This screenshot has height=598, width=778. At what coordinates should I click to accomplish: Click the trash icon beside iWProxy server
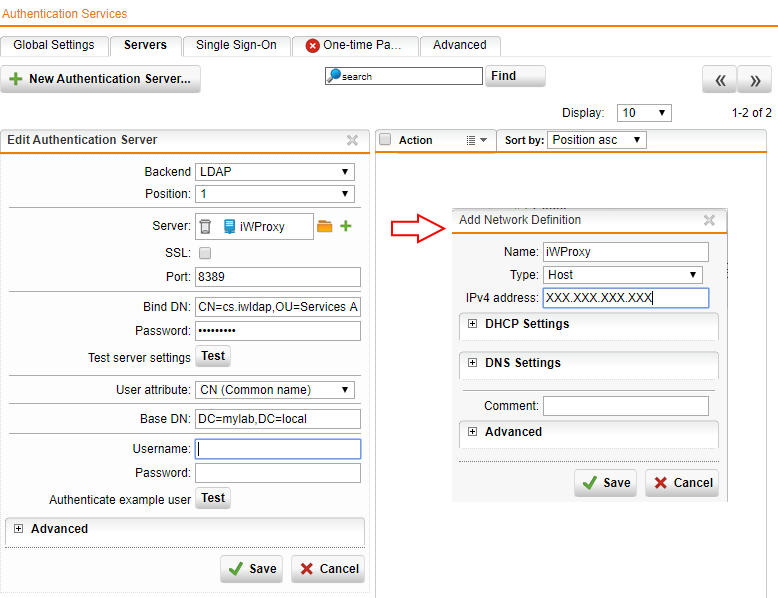(205, 227)
